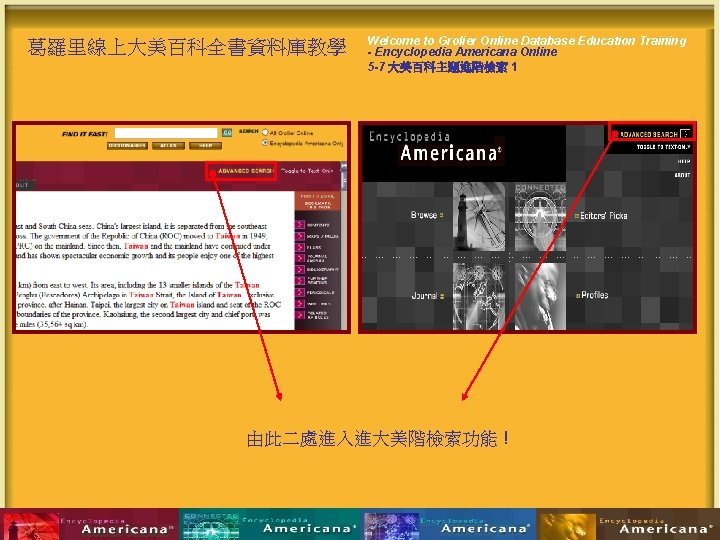Open About on the Americana home page
Image resolution: width=720 pixels, height=540 pixels.
tap(682, 175)
